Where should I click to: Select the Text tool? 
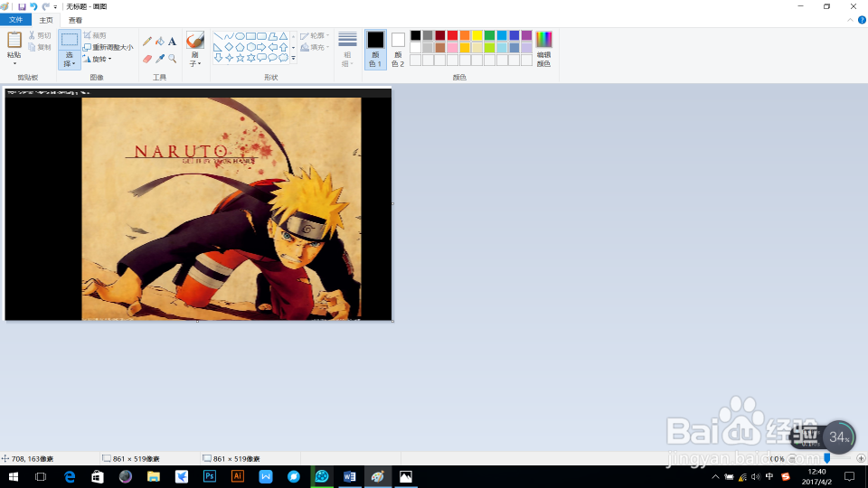click(x=172, y=42)
